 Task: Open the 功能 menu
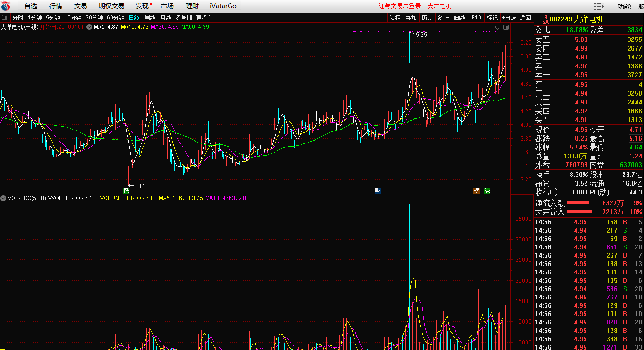click(x=624, y=6)
